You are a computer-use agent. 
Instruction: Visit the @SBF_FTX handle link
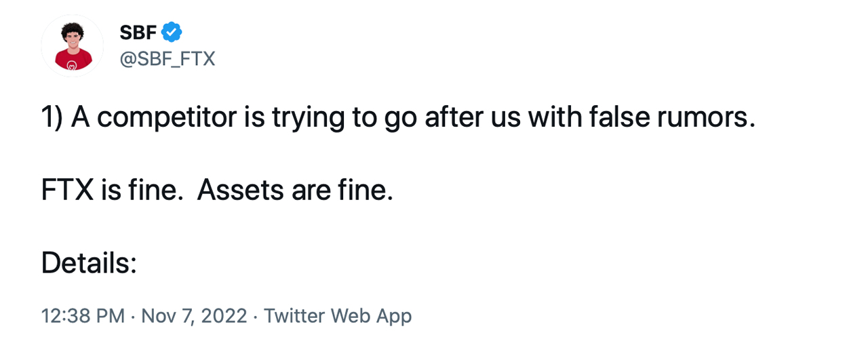pos(167,60)
